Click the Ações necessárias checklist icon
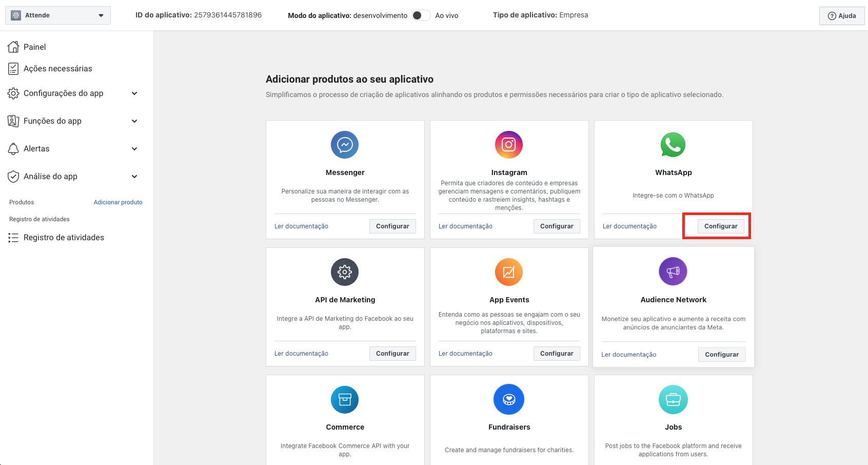Screen dimensions: 868x465 (x=13, y=68)
